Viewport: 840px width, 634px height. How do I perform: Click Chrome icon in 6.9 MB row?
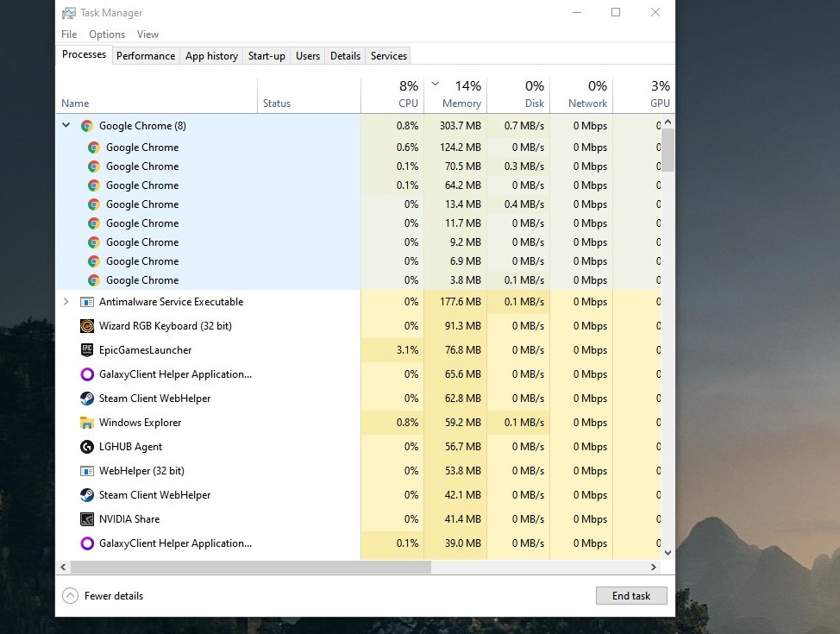94,261
